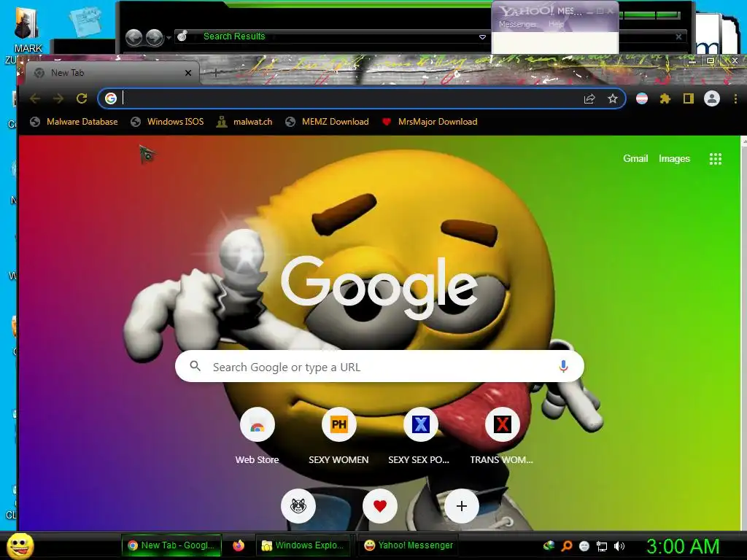The height and width of the screenshot is (560, 747).
Task: Explorer window: open navigation history dropdown
Action: click(x=169, y=38)
